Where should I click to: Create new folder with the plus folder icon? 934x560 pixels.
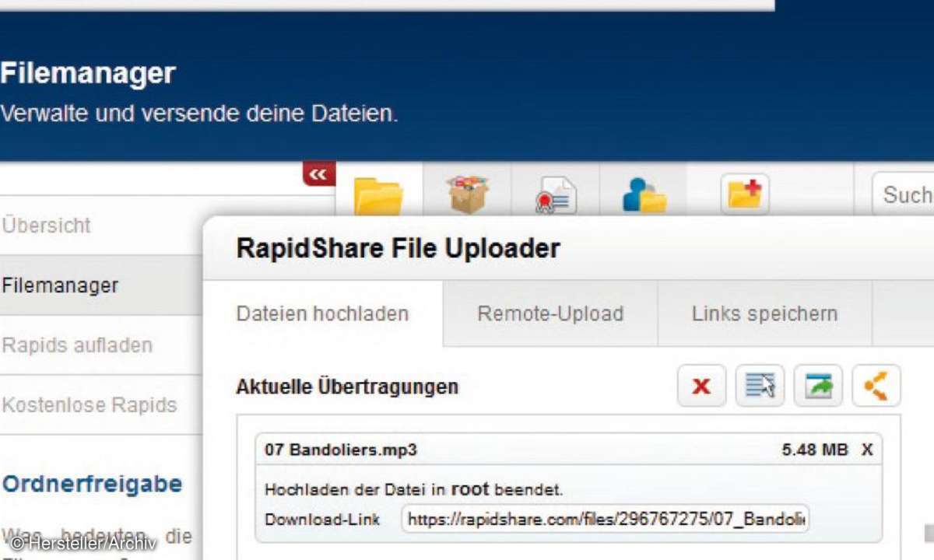pyautogui.click(x=745, y=194)
